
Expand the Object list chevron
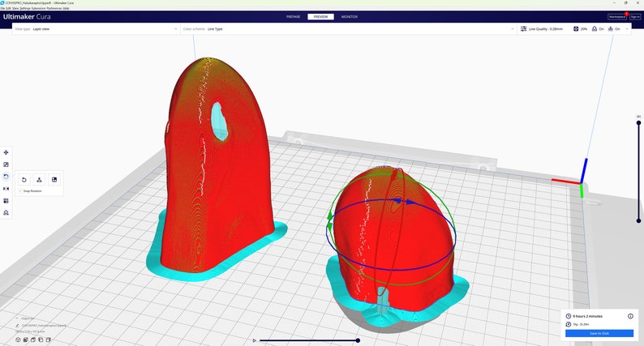coord(17,318)
